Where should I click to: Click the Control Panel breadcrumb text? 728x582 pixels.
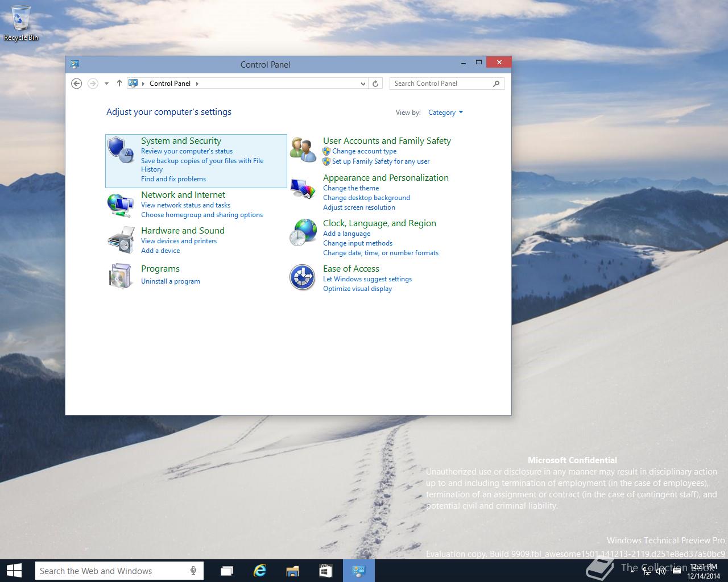point(170,84)
